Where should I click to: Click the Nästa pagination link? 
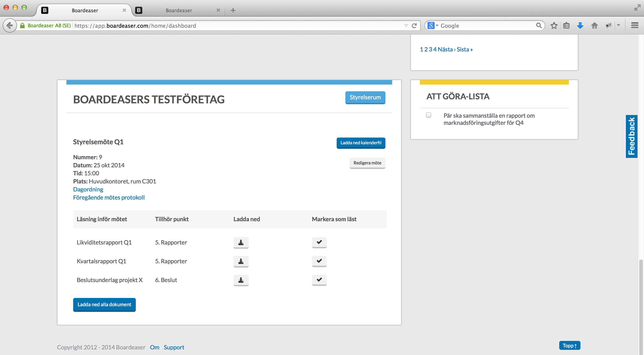tap(446, 49)
